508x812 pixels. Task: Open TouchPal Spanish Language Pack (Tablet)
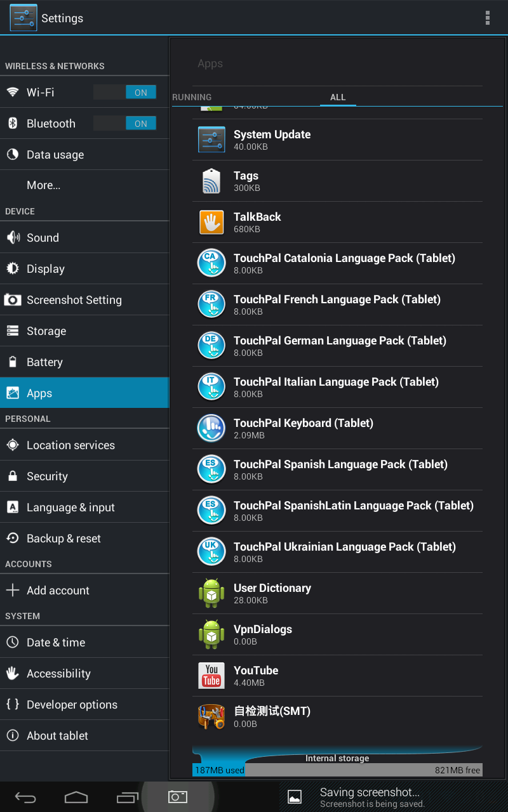[x=337, y=469]
